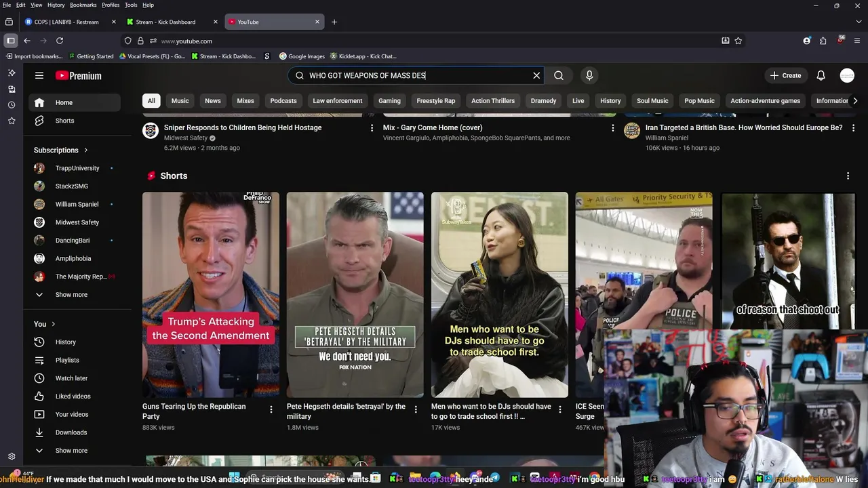Switch to COPS LANBYB Restream tab
This screenshot has width=868, height=488.
point(70,22)
